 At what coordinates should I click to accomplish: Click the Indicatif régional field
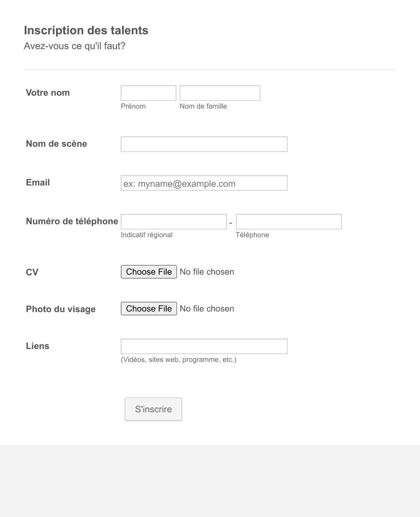pyautogui.click(x=173, y=221)
